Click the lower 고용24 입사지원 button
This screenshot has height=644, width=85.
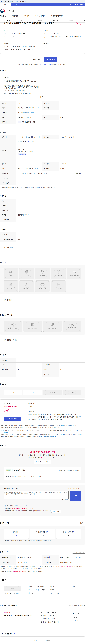pyautogui.click(x=12, y=419)
